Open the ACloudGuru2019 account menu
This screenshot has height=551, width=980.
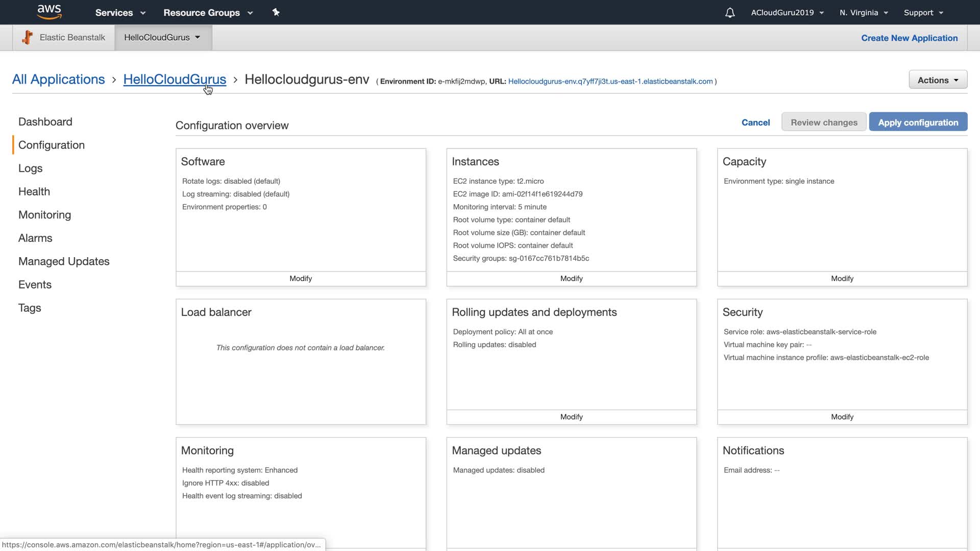coord(787,13)
